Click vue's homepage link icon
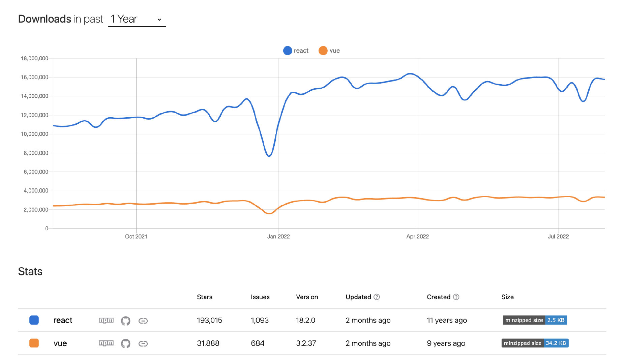 tap(143, 343)
